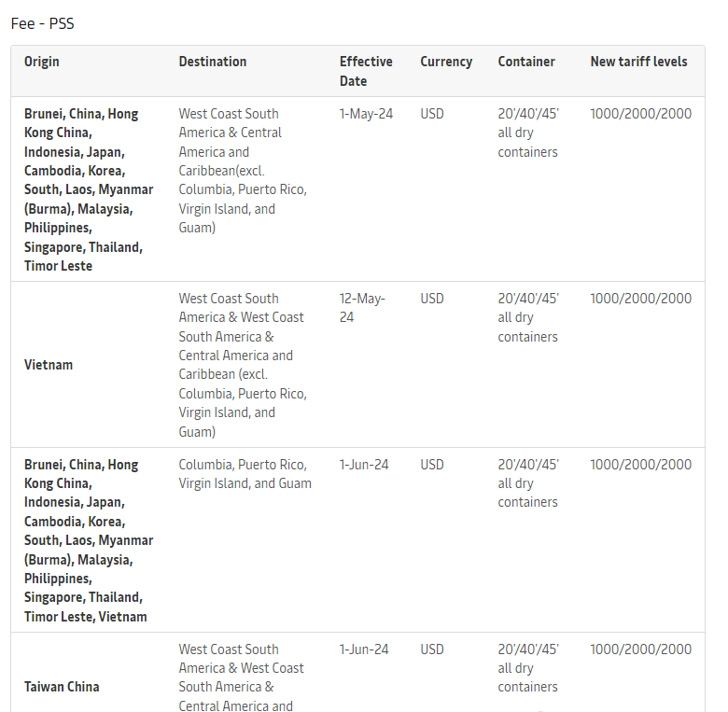
Task: Click USD currency in Vietnam row
Action: click(x=432, y=299)
